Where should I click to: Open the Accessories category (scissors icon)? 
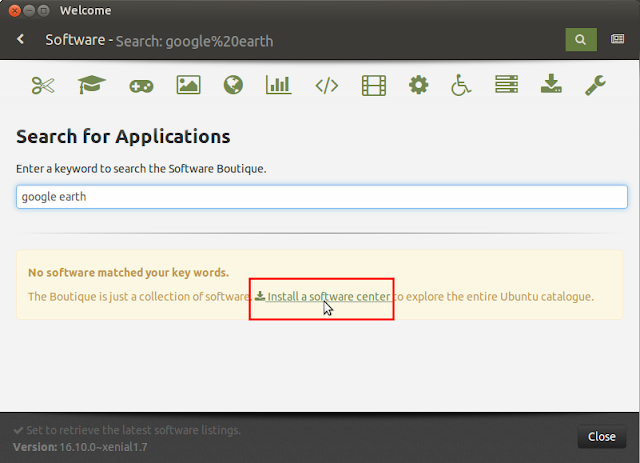[43, 86]
